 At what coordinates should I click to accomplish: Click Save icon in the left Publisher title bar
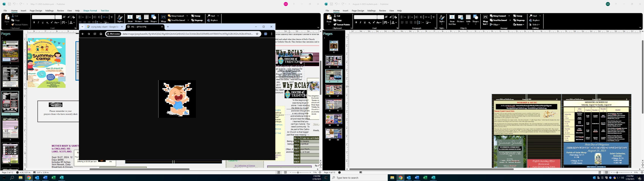pyautogui.click(x=9, y=4)
